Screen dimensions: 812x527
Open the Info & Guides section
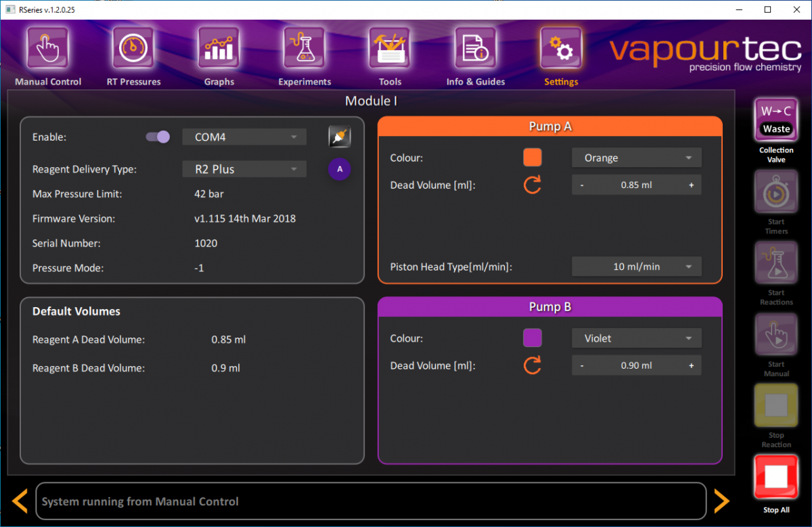tap(475, 54)
